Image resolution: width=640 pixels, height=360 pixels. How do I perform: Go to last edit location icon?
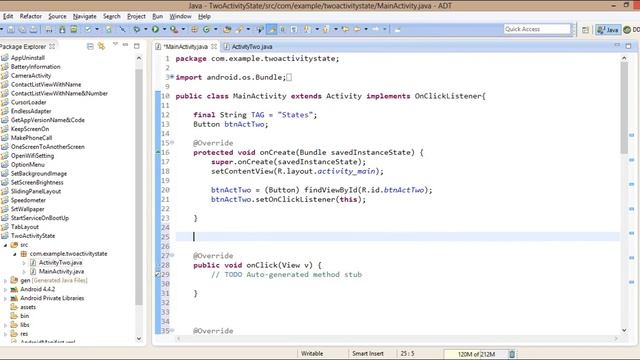point(345,29)
